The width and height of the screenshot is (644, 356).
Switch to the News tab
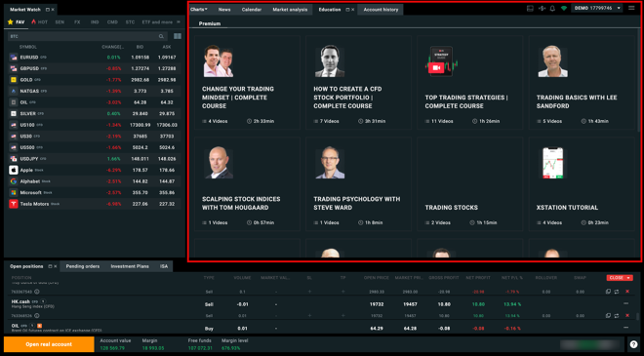(224, 10)
